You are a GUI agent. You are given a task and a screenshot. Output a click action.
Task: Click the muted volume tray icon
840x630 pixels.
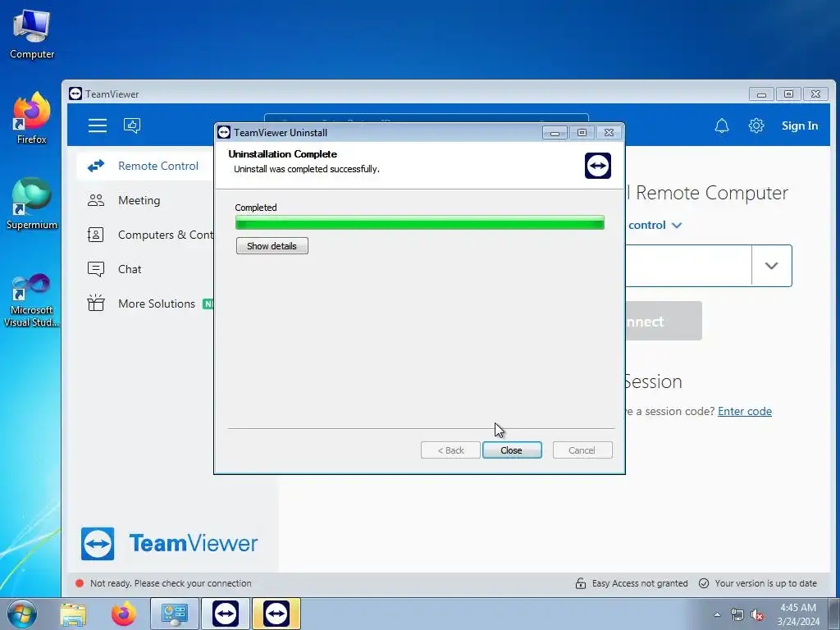pyautogui.click(x=757, y=615)
